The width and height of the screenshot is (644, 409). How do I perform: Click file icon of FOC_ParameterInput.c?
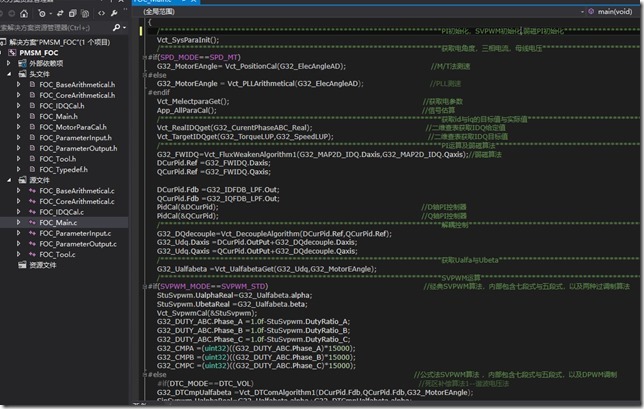coord(32,233)
